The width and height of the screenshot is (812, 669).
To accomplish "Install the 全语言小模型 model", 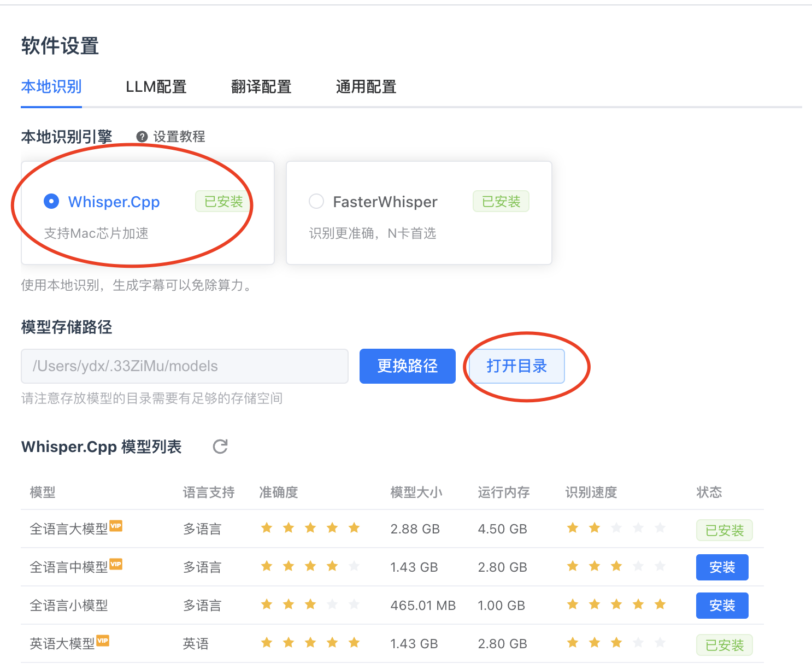I will click(x=722, y=606).
